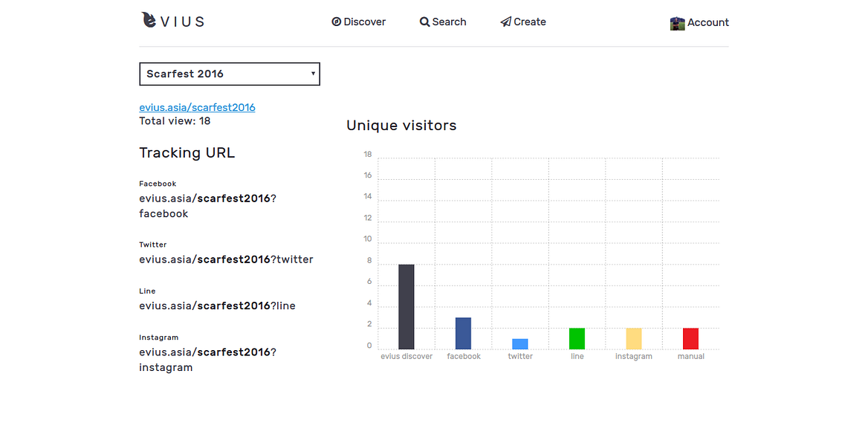Viewport: 868px width, 446px height.
Task: Click the Account avatar picture
Action: tap(677, 23)
